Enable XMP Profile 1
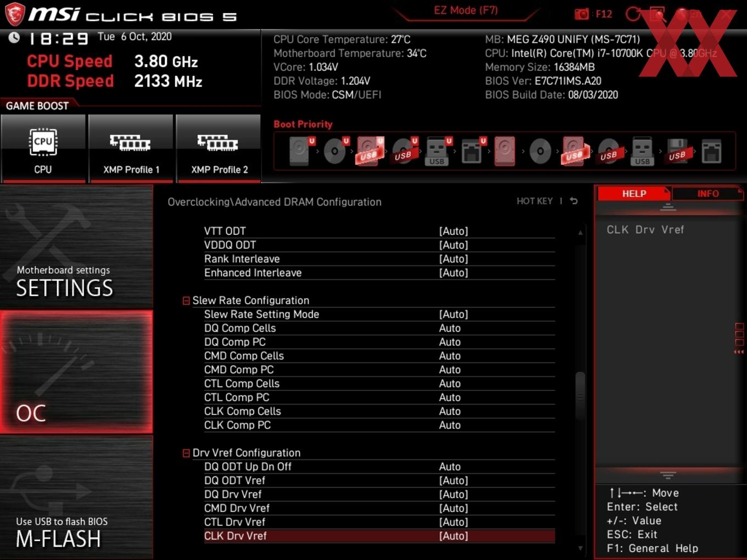 131,148
